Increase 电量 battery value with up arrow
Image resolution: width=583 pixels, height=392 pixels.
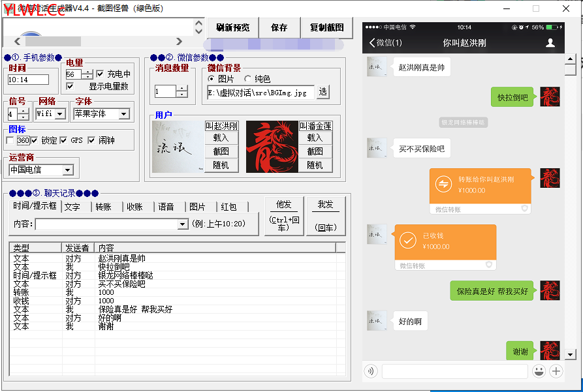(87, 72)
